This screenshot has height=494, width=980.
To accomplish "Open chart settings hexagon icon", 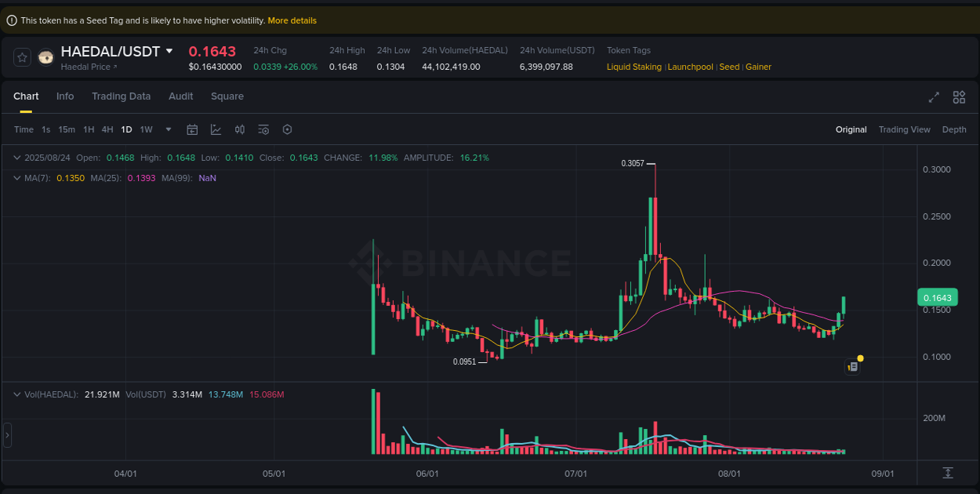I will 287,129.
